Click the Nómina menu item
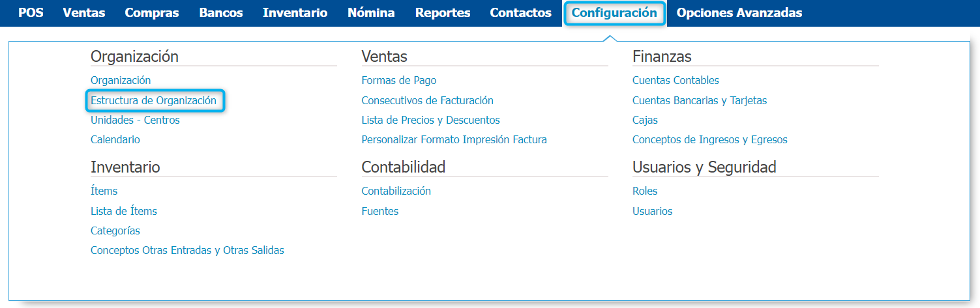The height and width of the screenshot is (308, 980). point(371,13)
